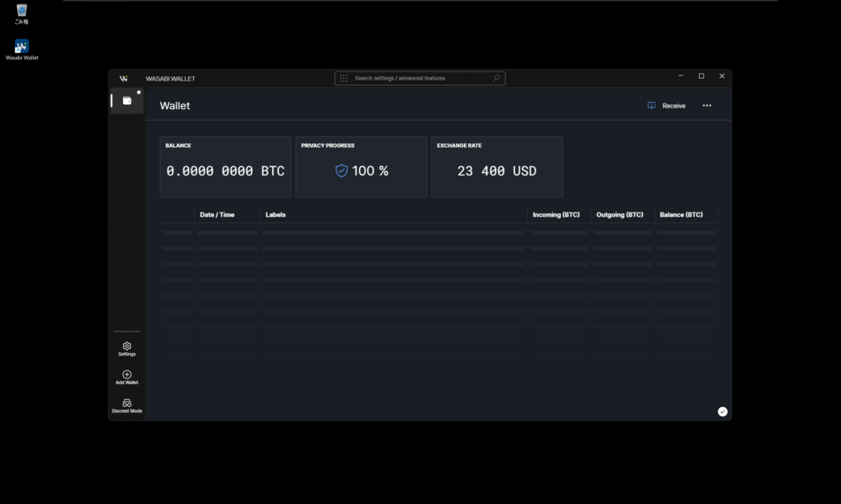Sort by Incoming (BTC) column
This screenshot has width=841, height=504.
(x=556, y=214)
